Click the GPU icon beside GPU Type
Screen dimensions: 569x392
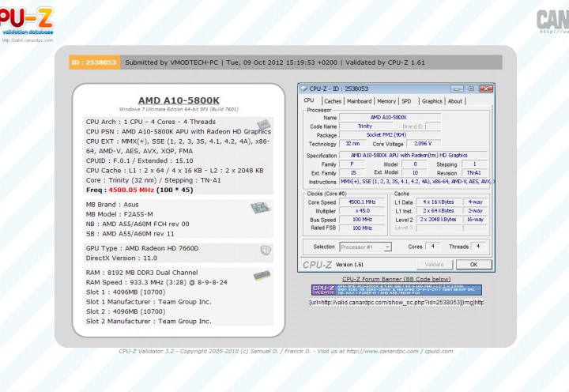click(x=266, y=250)
